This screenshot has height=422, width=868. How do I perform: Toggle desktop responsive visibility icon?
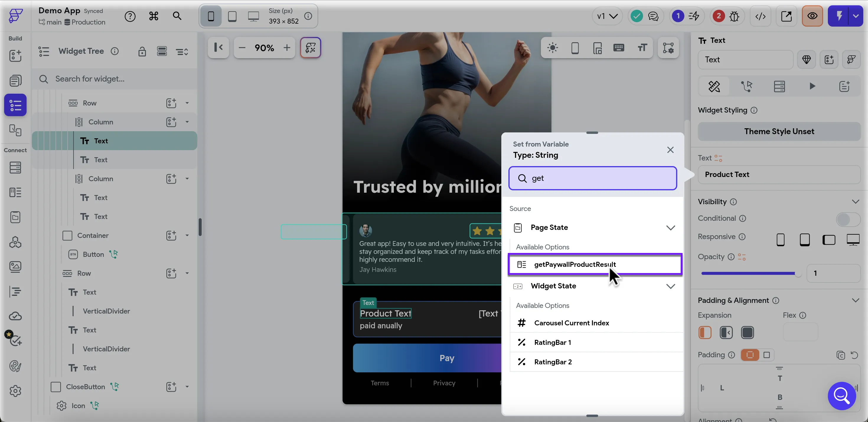pos(853,240)
